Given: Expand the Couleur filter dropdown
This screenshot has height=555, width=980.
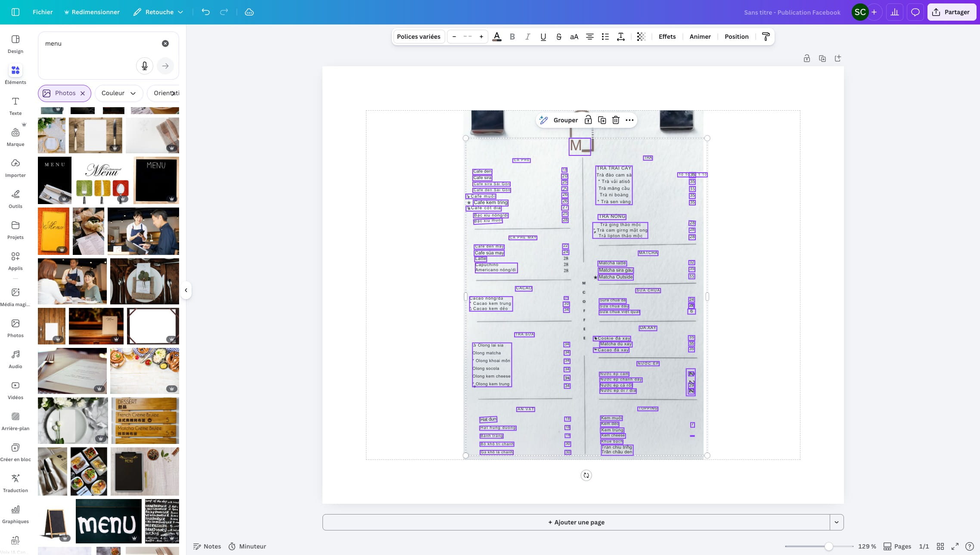Looking at the screenshot, I should (x=119, y=93).
